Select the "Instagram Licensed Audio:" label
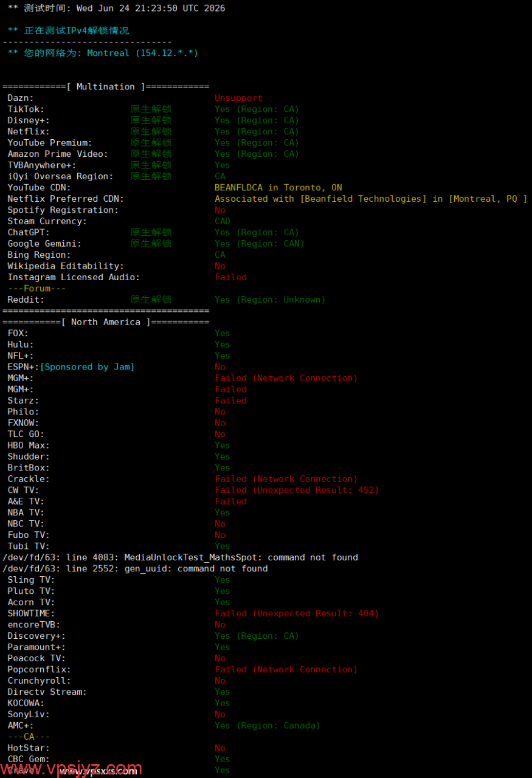The image size is (532, 778). (74, 278)
